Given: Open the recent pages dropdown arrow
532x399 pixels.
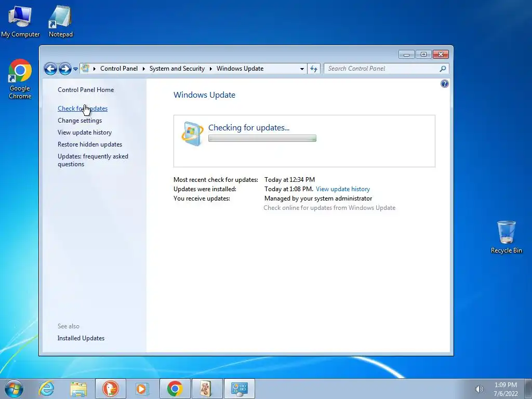Looking at the screenshot, I should tap(75, 69).
